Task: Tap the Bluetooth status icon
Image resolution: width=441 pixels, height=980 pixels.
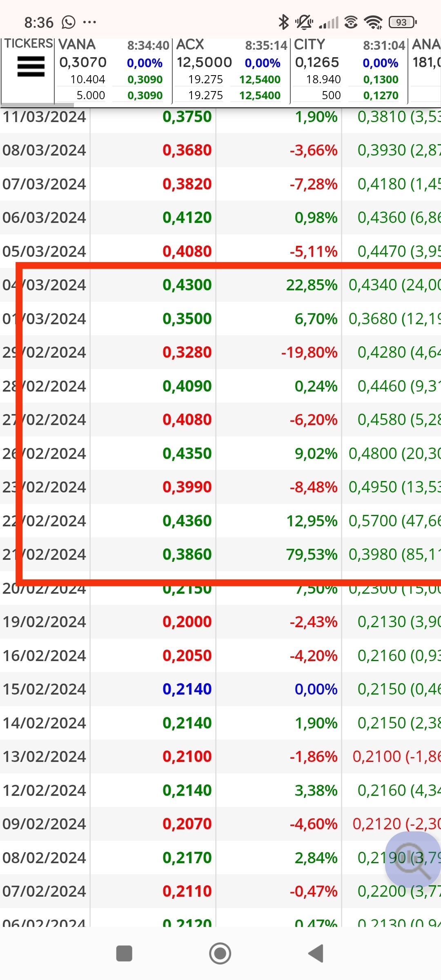Action: coord(283,22)
